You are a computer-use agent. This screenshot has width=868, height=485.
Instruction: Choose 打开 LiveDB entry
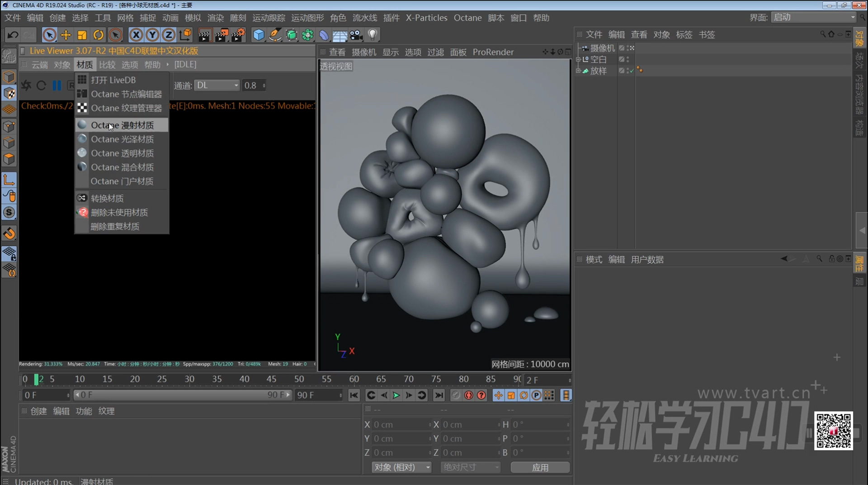[122, 80]
